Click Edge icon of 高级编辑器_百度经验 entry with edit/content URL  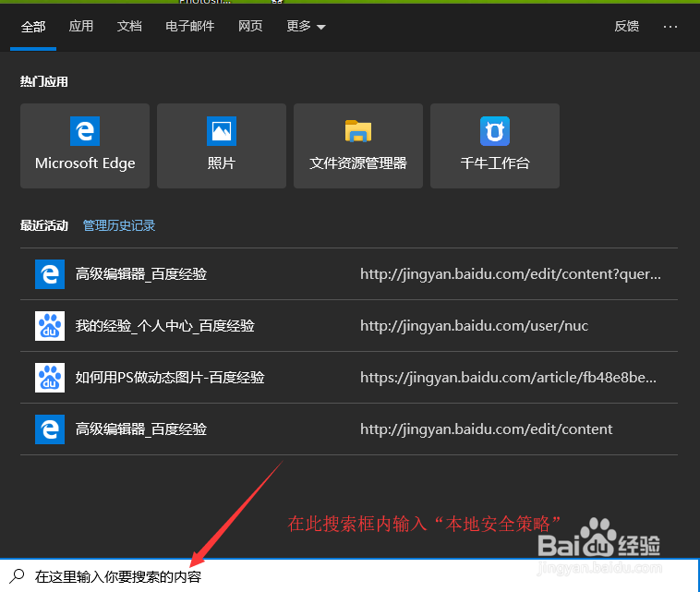tap(50, 429)
